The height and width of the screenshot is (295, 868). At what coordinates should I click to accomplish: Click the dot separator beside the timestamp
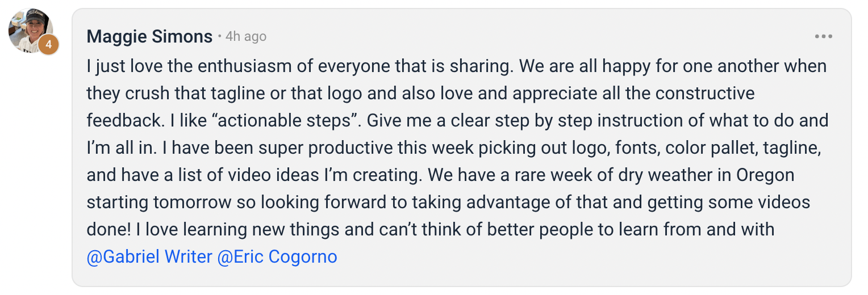[219, 37]
